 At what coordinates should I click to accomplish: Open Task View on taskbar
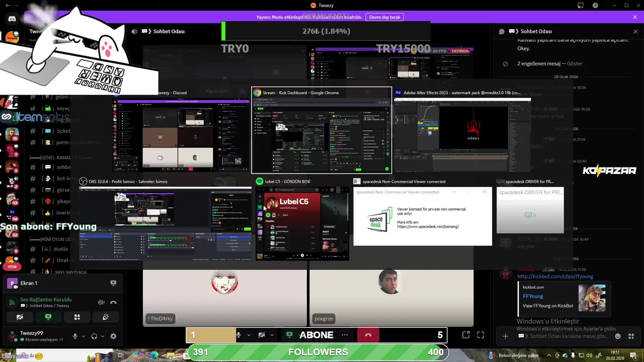(x=121, y=355)
